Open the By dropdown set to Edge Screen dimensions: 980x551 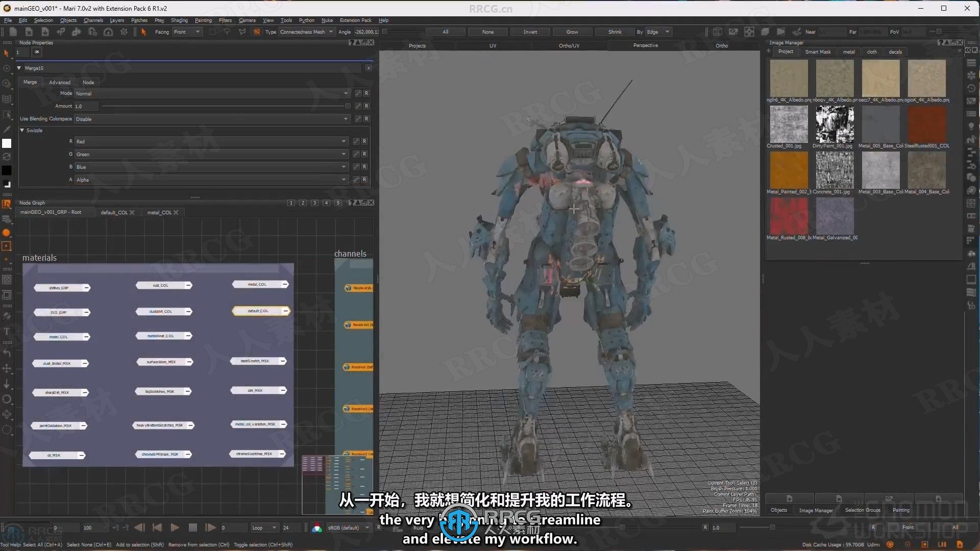tap(658, 32)
